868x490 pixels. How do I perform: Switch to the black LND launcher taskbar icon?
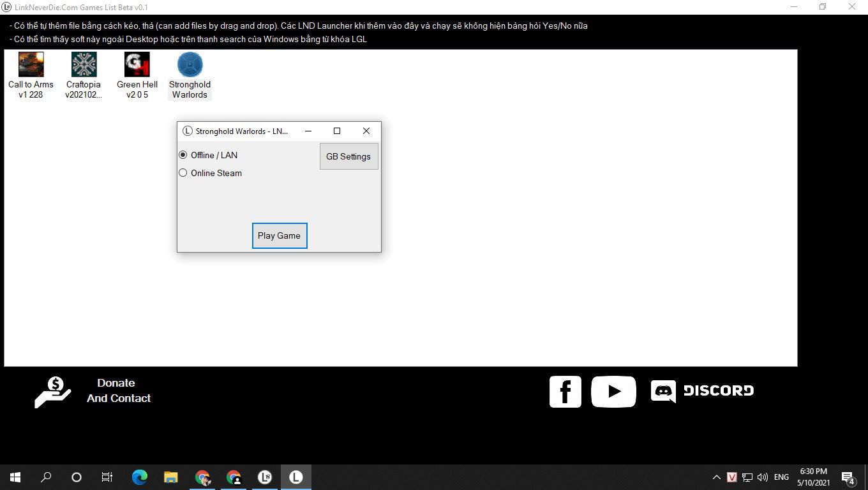[x=265, y=477]
